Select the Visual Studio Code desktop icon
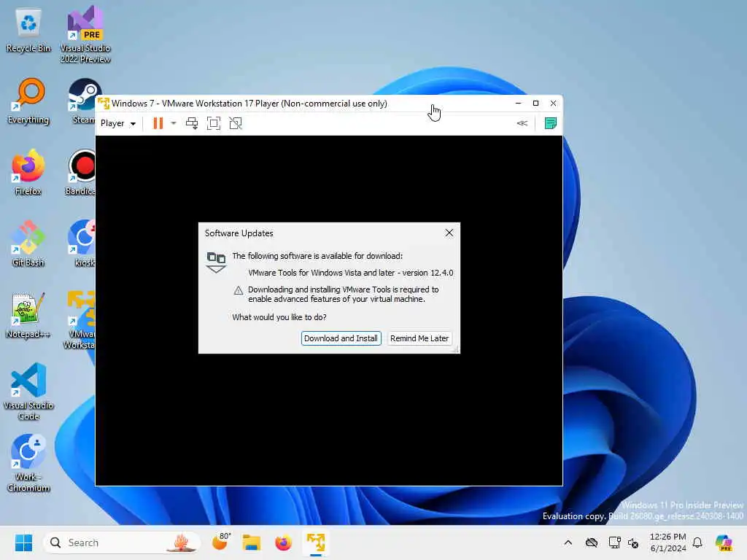This screenshot has width=747, height=560. pos(28,392)
